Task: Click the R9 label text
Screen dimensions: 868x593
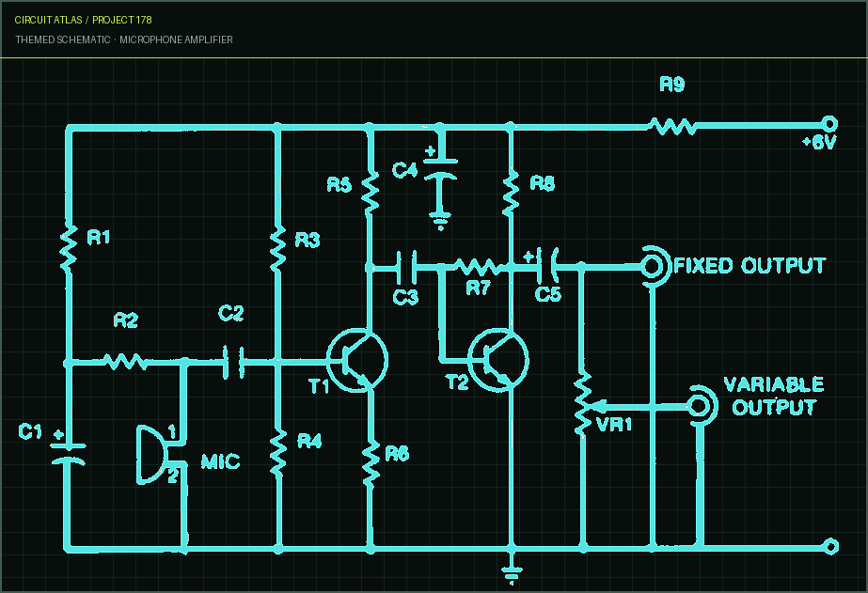Action: 672,84
